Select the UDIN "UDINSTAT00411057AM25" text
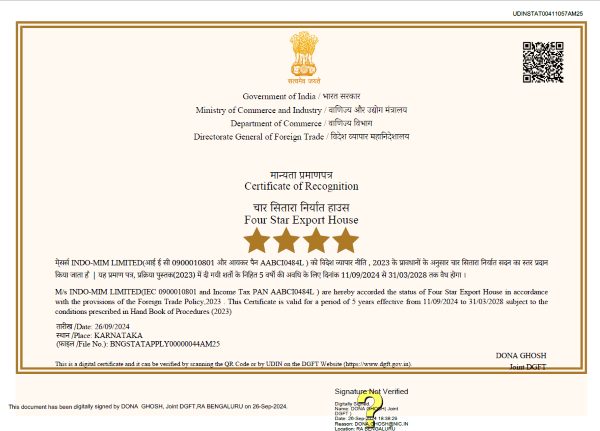600x431 pixels. 548,14
